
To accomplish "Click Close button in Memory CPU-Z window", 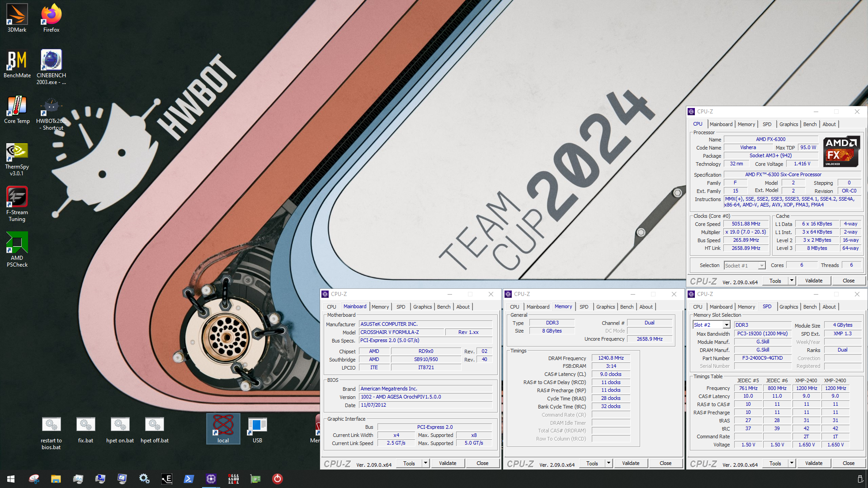I will [665, 463].
